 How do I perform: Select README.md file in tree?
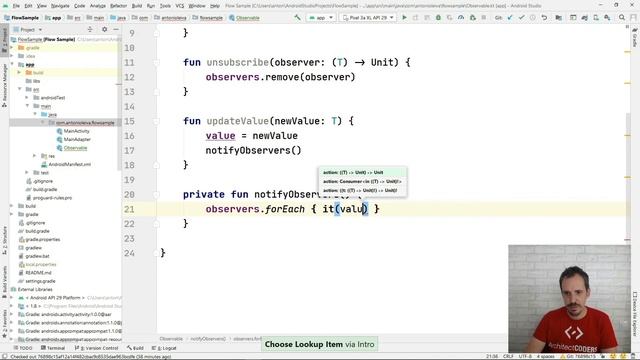pyautogui.click(x=38, y=273)
